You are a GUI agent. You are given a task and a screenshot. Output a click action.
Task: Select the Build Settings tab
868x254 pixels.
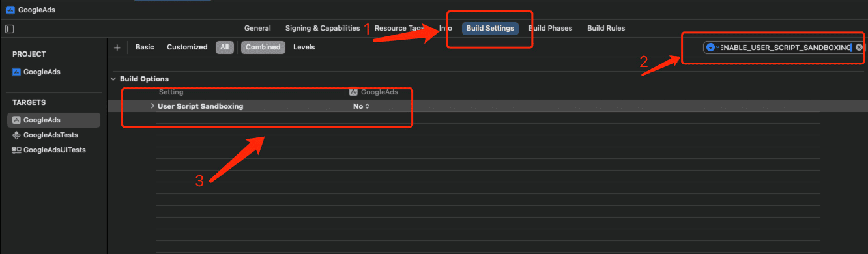click(x=490, y=28)
